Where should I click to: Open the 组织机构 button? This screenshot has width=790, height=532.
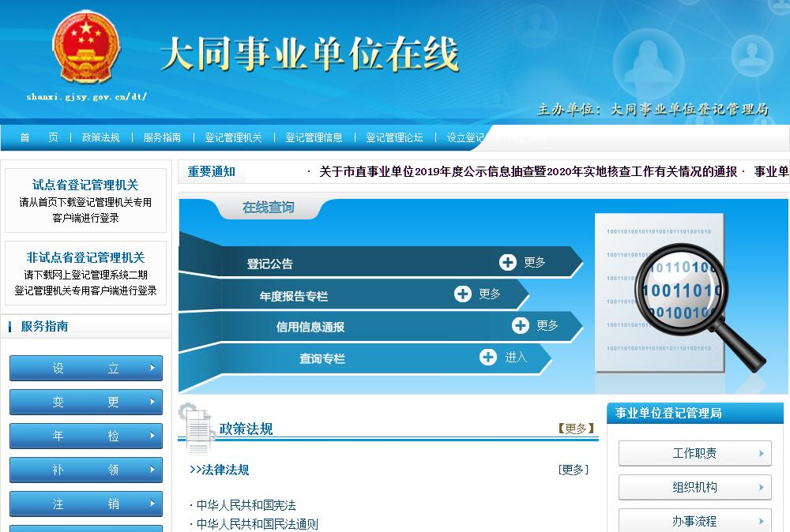[x=694, y=487]
